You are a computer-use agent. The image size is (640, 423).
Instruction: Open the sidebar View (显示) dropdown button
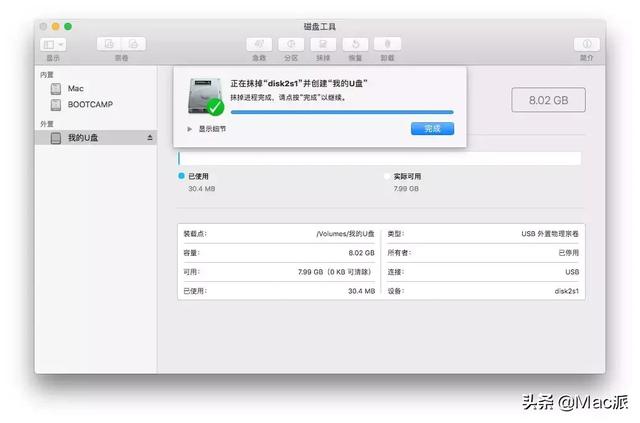(53, 44)
